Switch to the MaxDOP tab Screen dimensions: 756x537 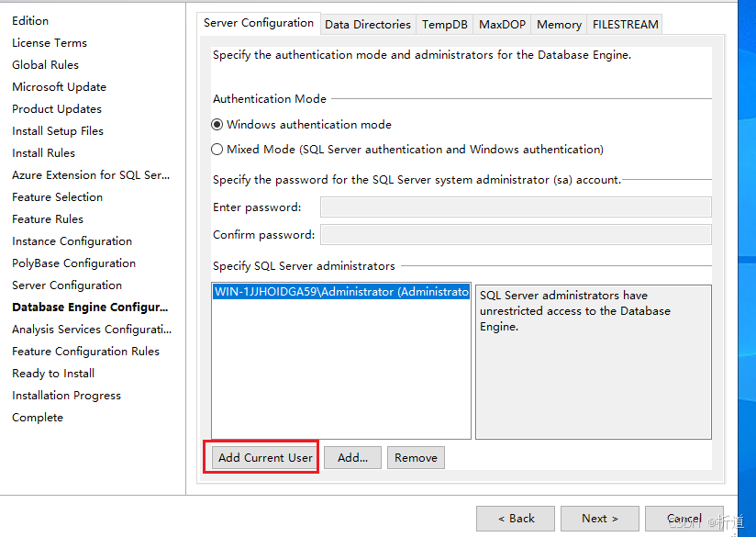click(501, 25)
